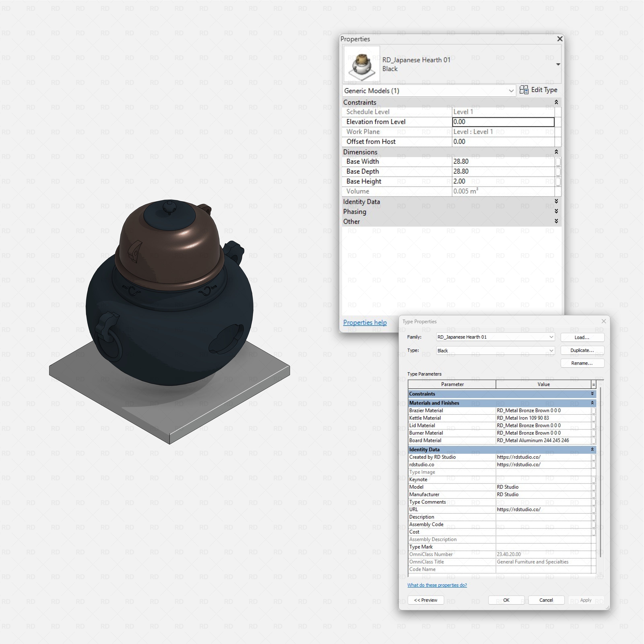Screen dimensions: 644x644
Task: Click the Cost value cell
Action: click(x=543, y=532)
